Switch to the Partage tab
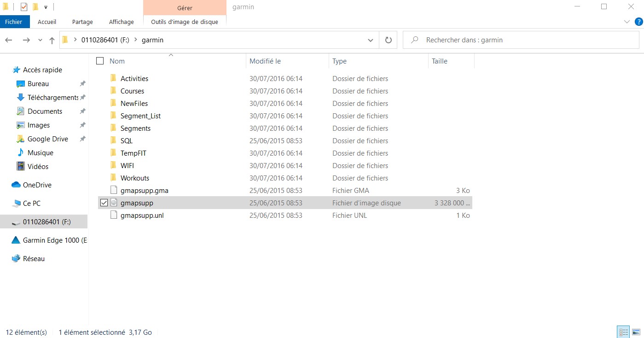Screen dimensions: 644x338 (x=82, y=22)
